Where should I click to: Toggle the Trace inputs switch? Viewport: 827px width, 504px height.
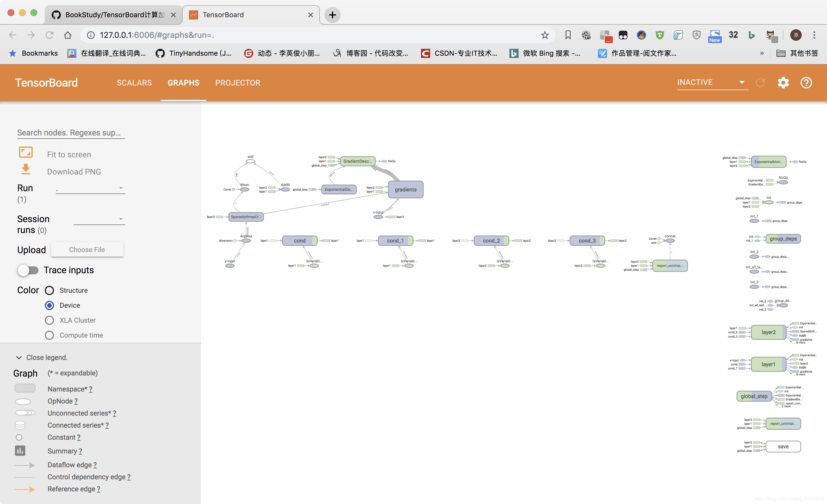point(28,270)
